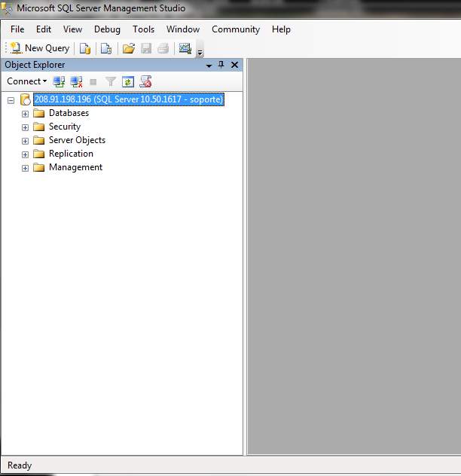Click Analysis Services query toolbar icon
This screenshot has height=476, width=461.
coord(106,48)
